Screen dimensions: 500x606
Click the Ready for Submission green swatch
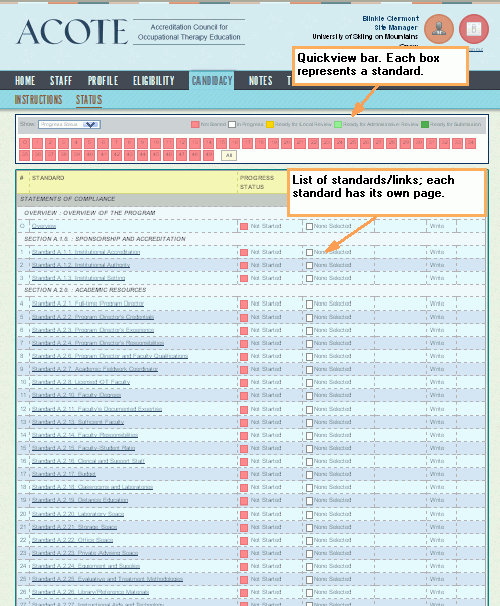point(425,124)
